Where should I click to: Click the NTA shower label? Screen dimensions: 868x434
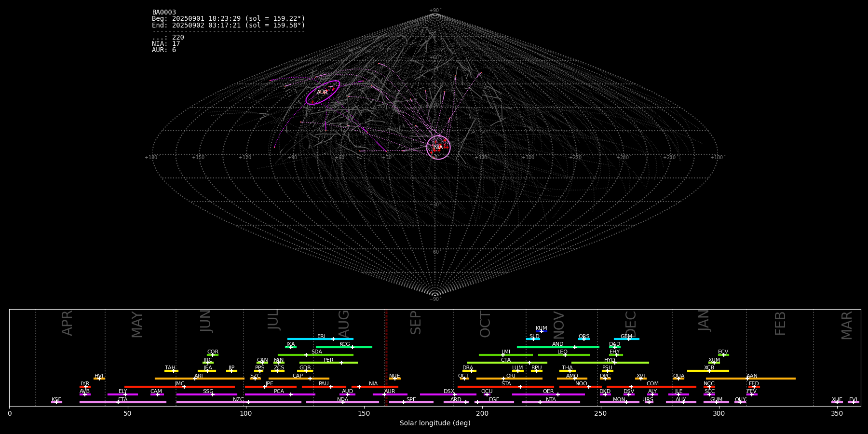[551, 400]
